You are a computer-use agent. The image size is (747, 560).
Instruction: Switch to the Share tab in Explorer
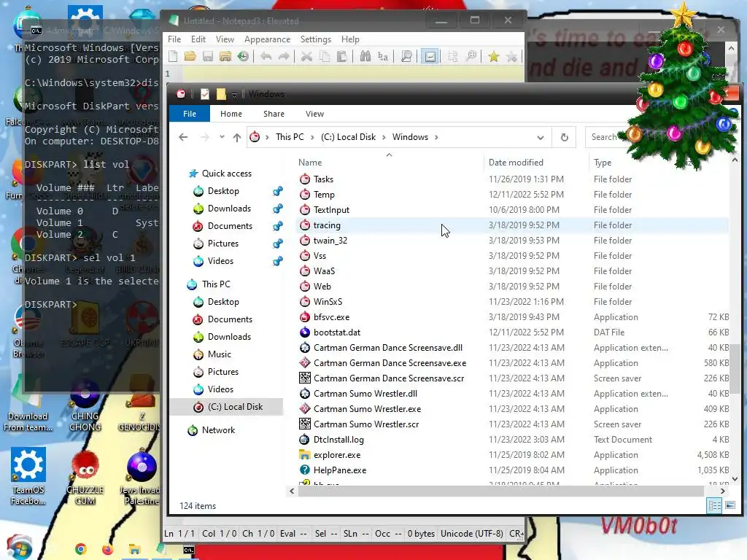[274, 114]
